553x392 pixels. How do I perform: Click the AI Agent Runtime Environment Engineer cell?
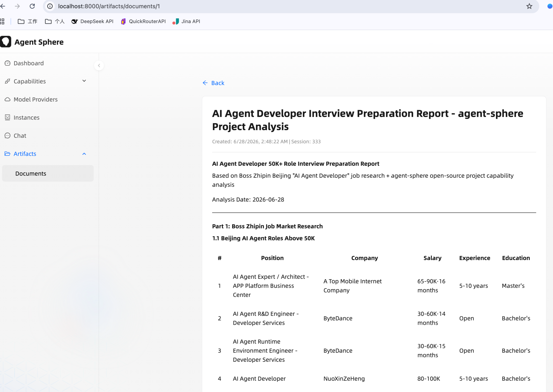click(x=265, y=351)
